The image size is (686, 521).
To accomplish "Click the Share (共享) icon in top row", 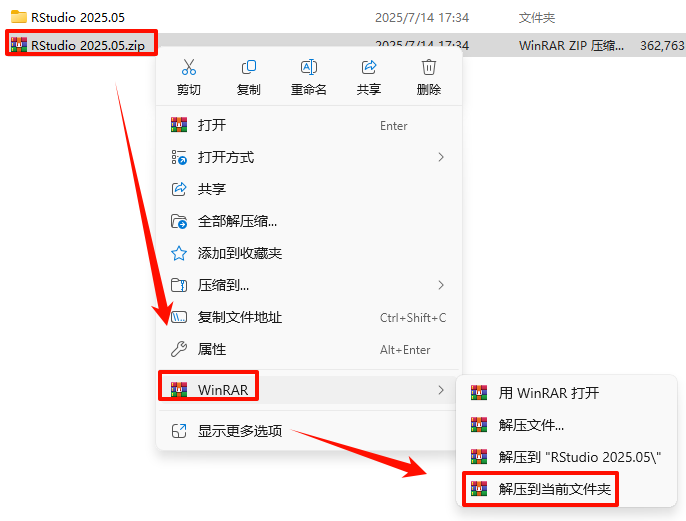I will 369,67.
